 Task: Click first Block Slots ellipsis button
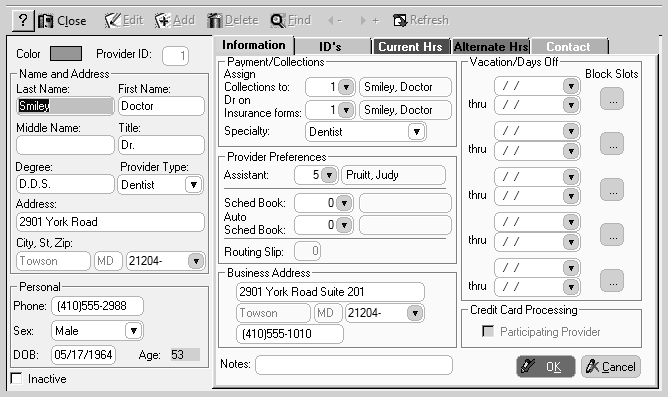(x=612, y=99)
